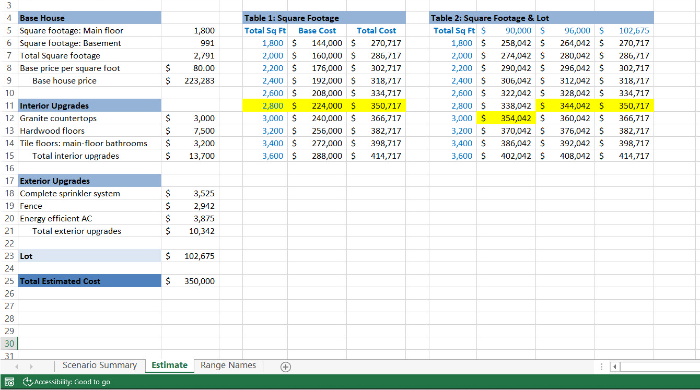
Task: Select the Base House heading cell
Action: click(x=90, y=18)
